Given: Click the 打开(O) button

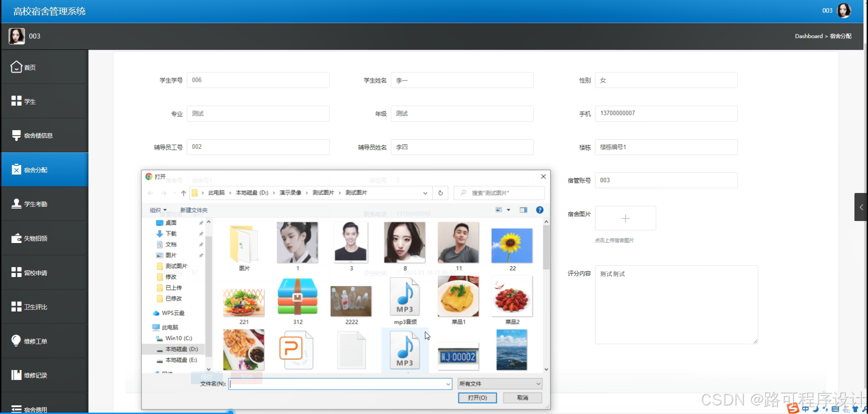Looking at the screenshot, I should click(477, 398).
